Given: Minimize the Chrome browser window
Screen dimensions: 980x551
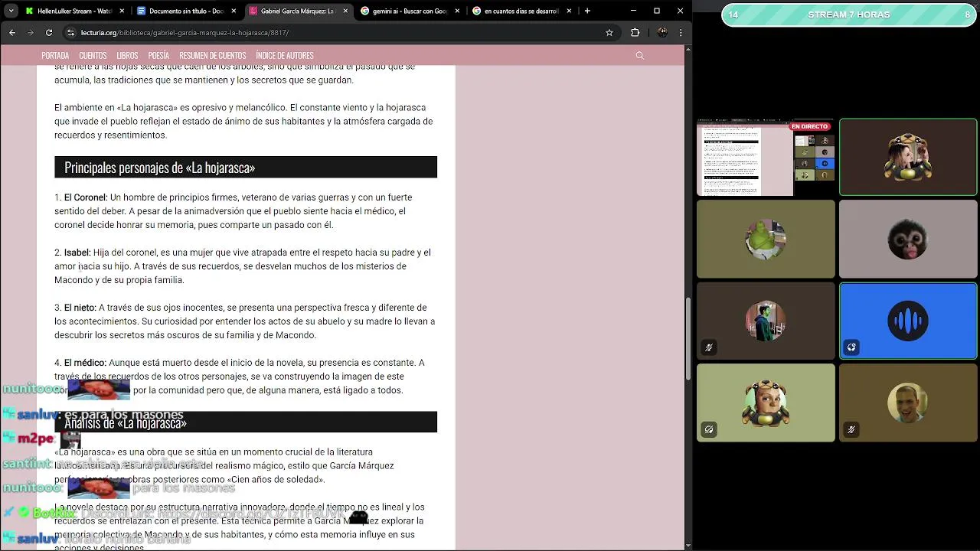Looking at the screenshot, I should (x=634, y=11).
